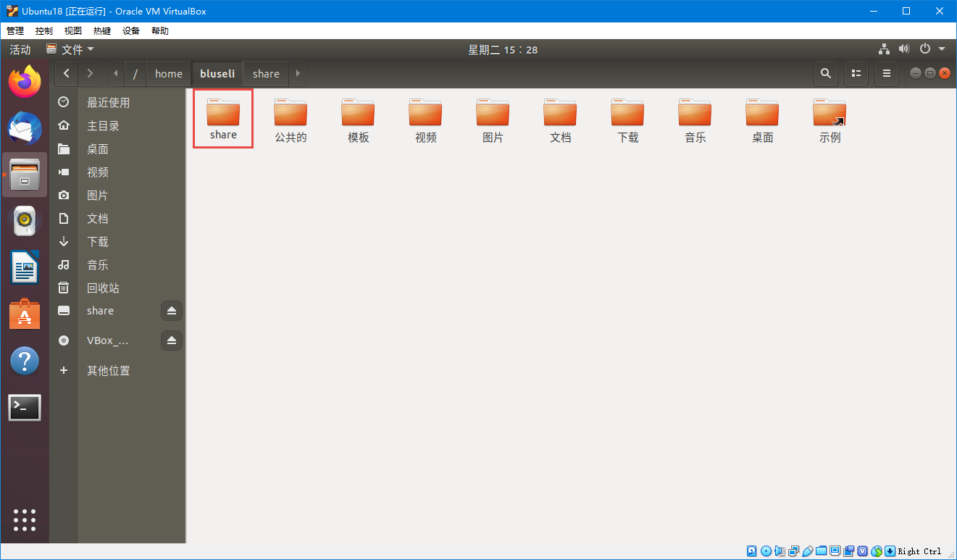This screenshot has width=957, height=560.
Task: Go back with the left arrow button
Action: point(67,73)
